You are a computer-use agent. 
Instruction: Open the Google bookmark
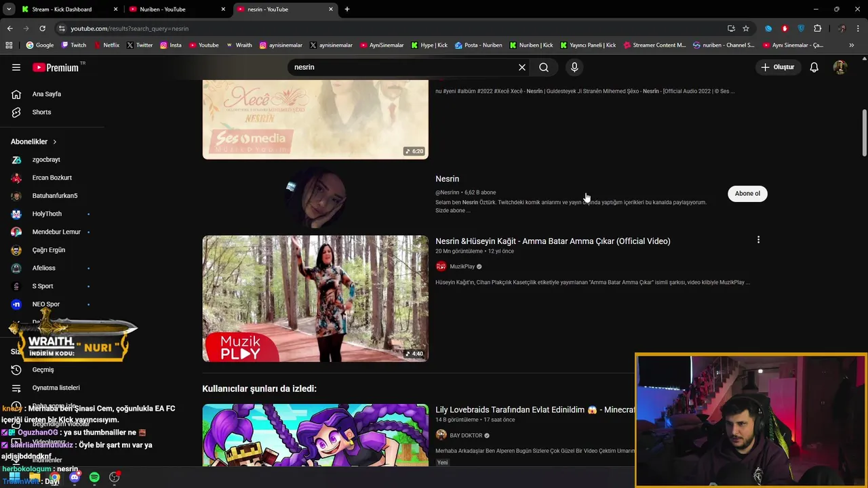coord(40,45)
